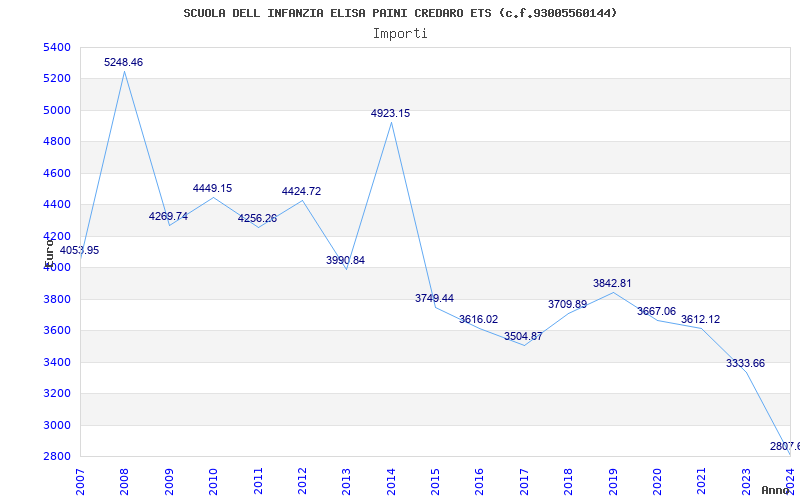Select year 2013 on the x-axis
This screenshot has height=500, width=800.
pyautogui.click(x=346, y=482)
